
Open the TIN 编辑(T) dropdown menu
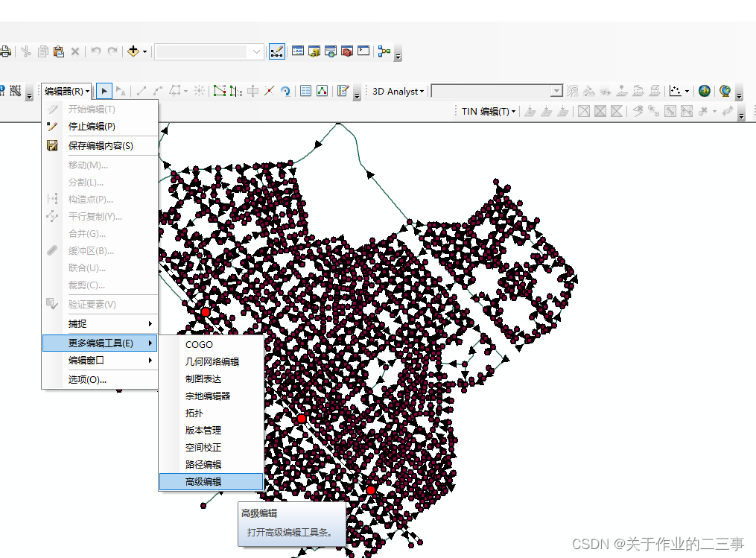coord(488,112)
